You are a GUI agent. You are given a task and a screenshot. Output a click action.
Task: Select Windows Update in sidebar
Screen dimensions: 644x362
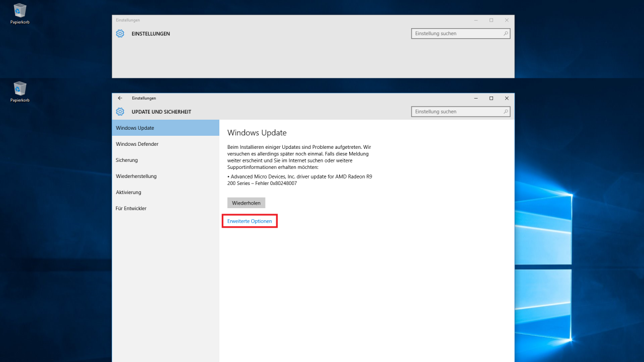pos(166,128)
